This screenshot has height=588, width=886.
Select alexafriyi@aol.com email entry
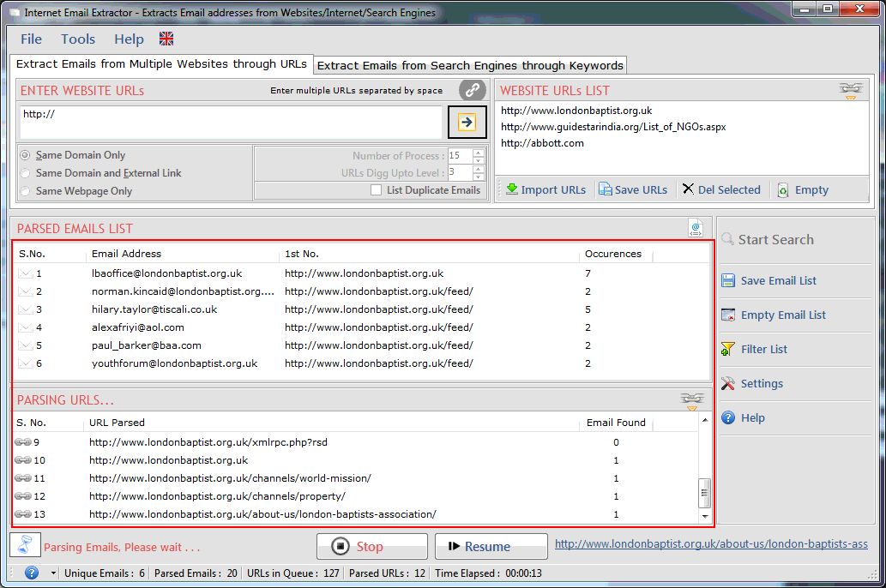point(138,327)
